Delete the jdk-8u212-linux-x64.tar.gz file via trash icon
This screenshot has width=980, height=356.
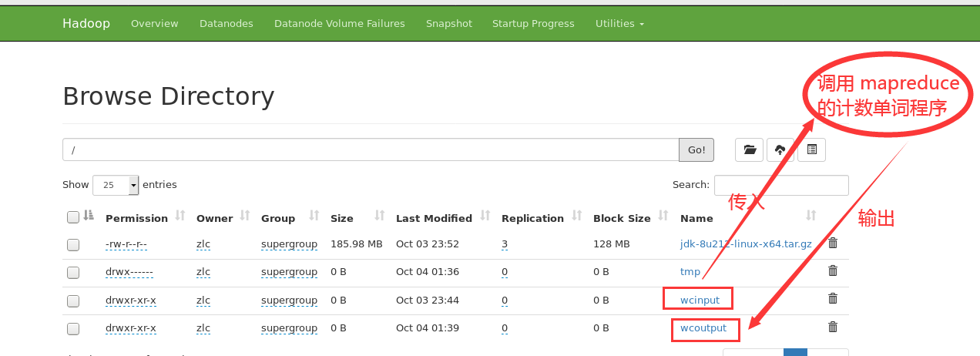pyautogui.click(x=833, y=243)
